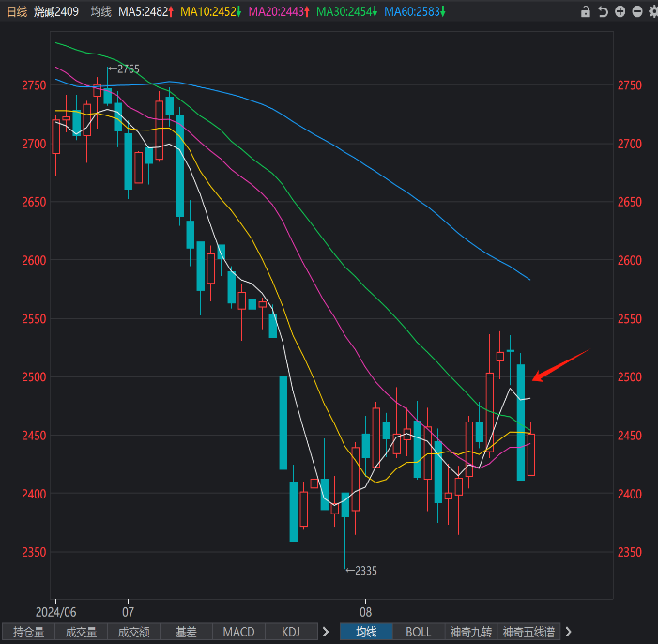Viewport: 658px width, 644px height.
Task: Zoom out with the minus icon
Action: [x=637, y=12]
